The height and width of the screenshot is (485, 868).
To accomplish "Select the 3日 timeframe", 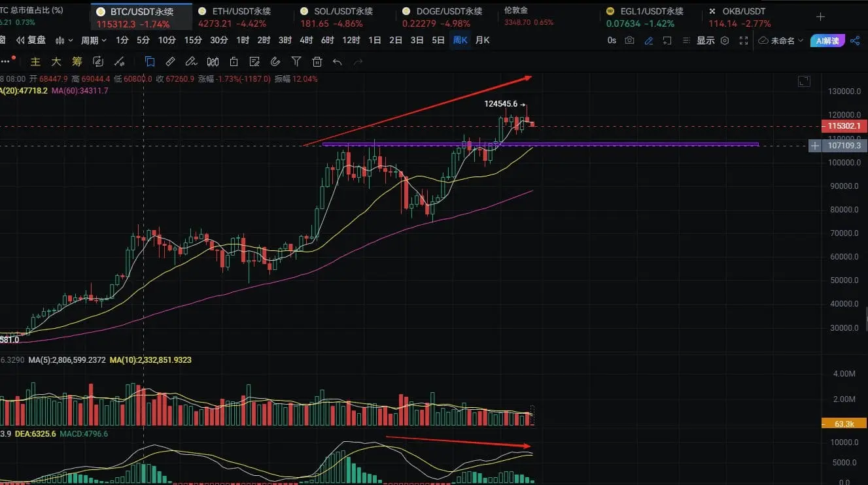I will click(417, 40).
